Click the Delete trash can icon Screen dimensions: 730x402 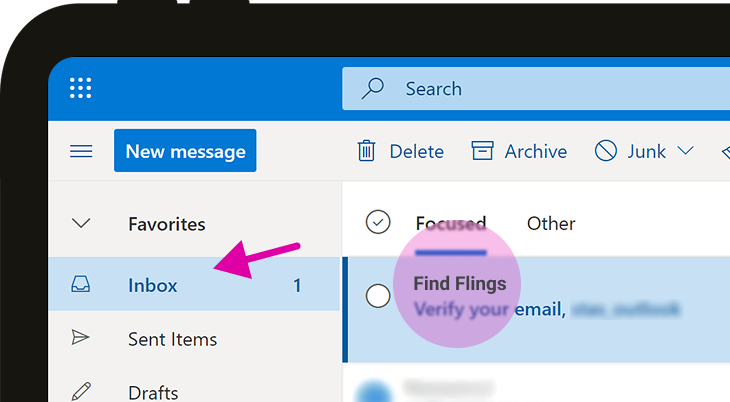pos(366,151)
